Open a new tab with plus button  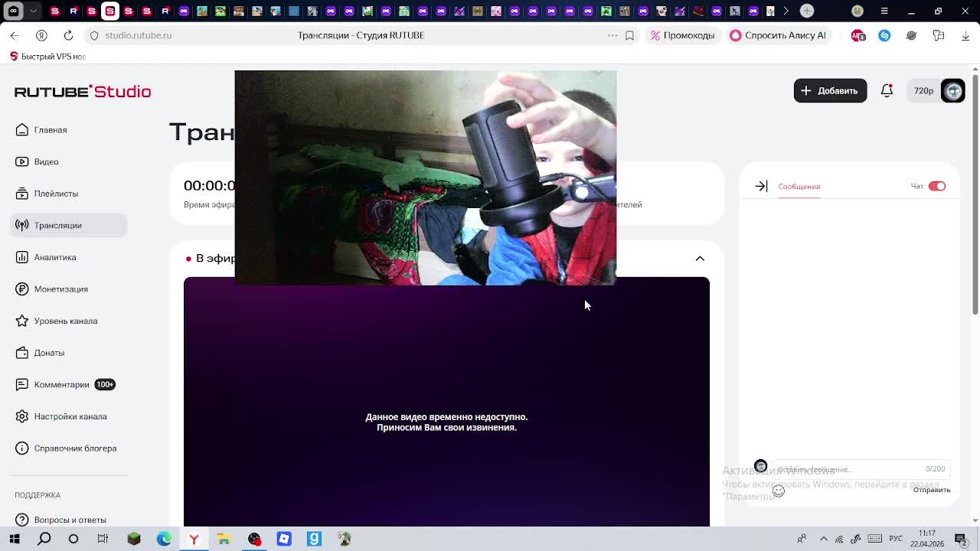click(807, 11)
